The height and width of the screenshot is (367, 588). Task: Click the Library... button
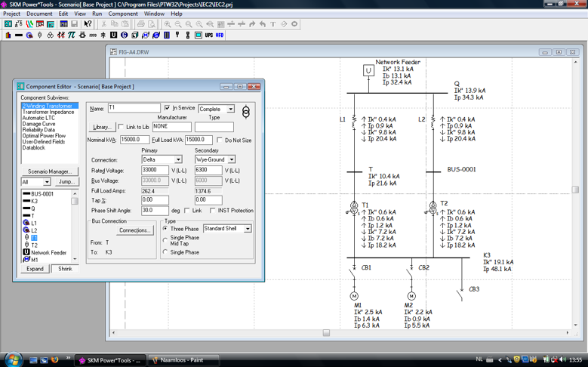click(102, 127)
